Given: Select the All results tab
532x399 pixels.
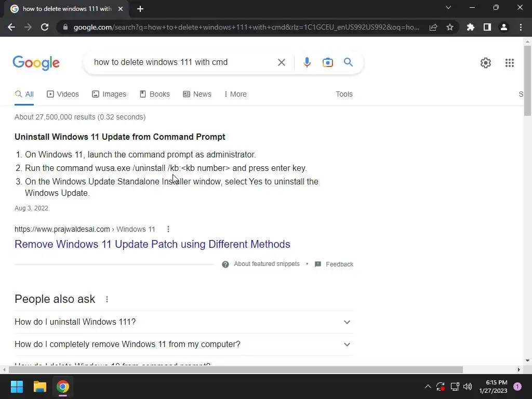Looking at the screenshot, I should [x=24, y=94].
